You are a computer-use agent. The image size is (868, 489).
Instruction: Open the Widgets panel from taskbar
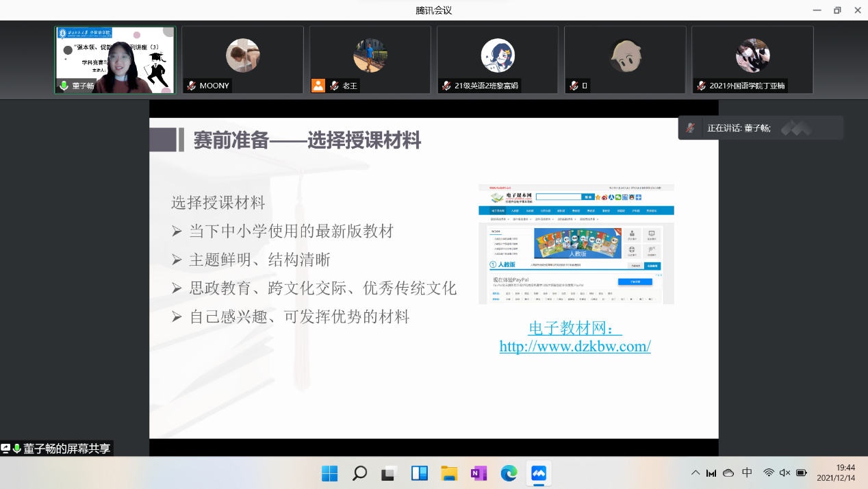419,473
